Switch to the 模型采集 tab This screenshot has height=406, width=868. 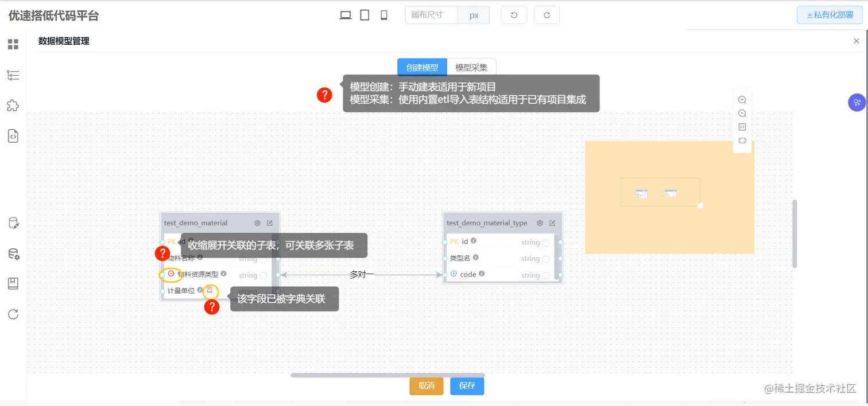472,67
